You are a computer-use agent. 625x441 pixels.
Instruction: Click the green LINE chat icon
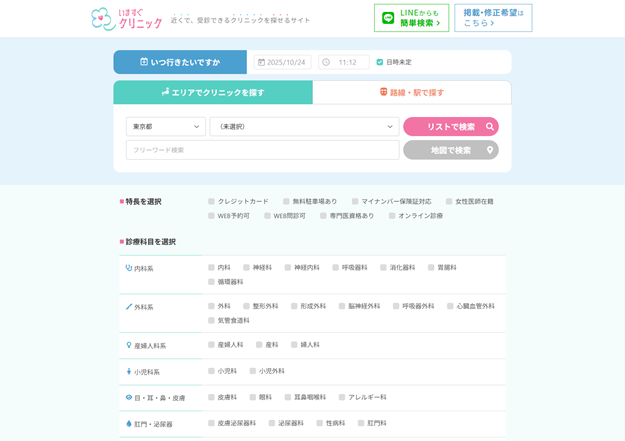point(388,18)
